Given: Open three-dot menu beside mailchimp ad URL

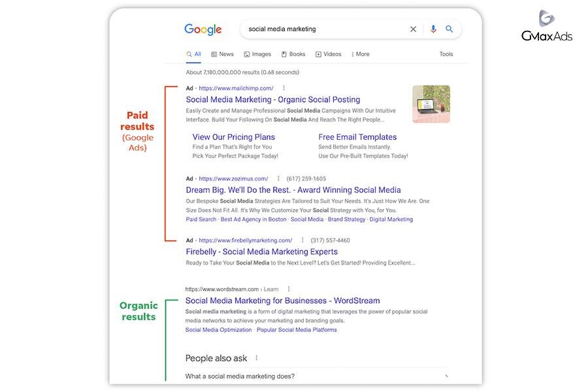Looking at the screenshot, I should (x=284, y=88).
